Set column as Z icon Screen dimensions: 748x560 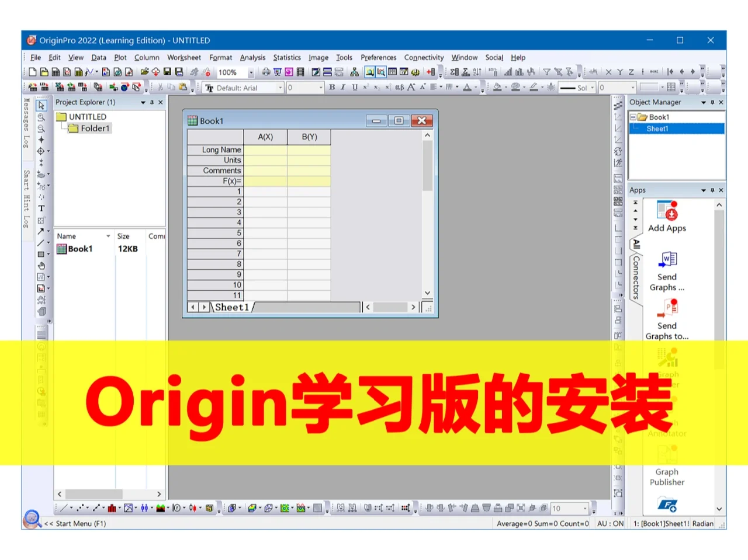click(x=631, y=72)
